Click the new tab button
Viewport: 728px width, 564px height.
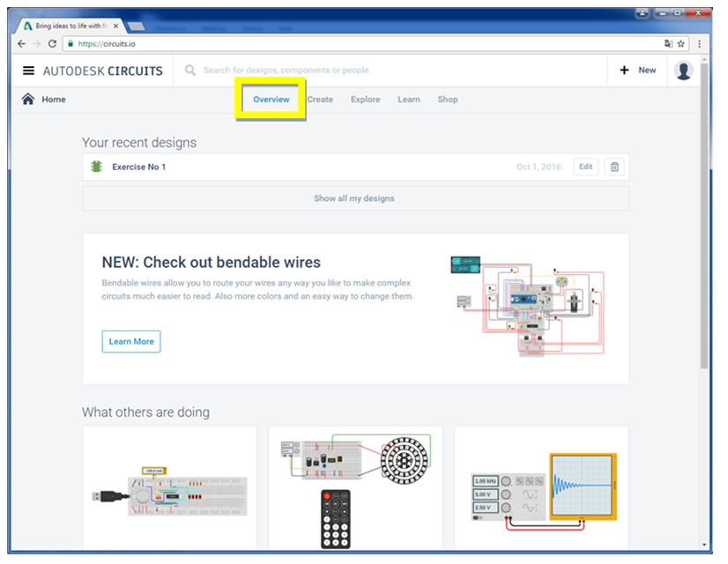(136, 26)
